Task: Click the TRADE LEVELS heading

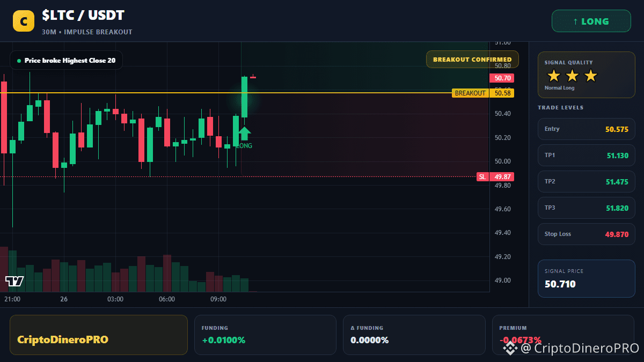Action: [561, 108]
